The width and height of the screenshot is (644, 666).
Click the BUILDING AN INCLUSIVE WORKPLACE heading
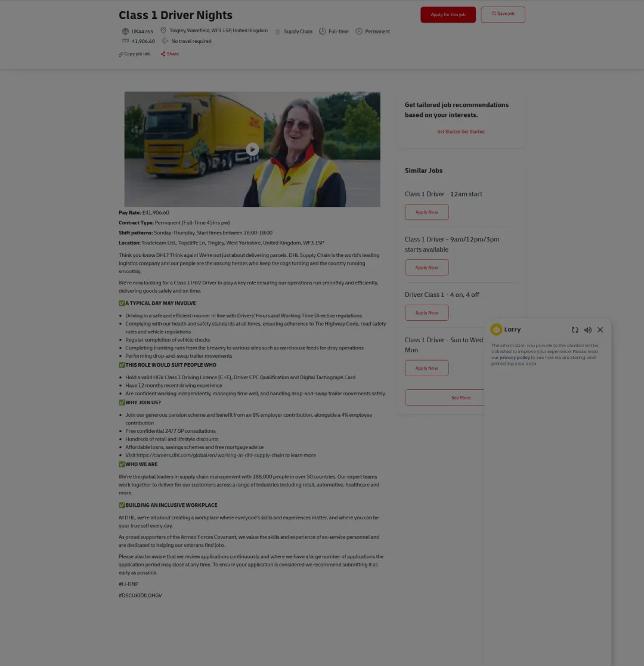pyautogui.click(x=171, y=505)
